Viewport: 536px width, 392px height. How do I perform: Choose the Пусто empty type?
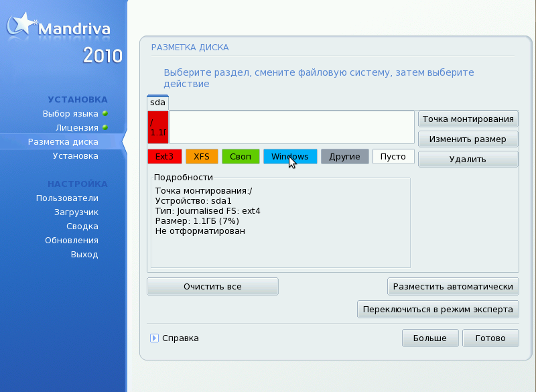(x=393, y=157)
